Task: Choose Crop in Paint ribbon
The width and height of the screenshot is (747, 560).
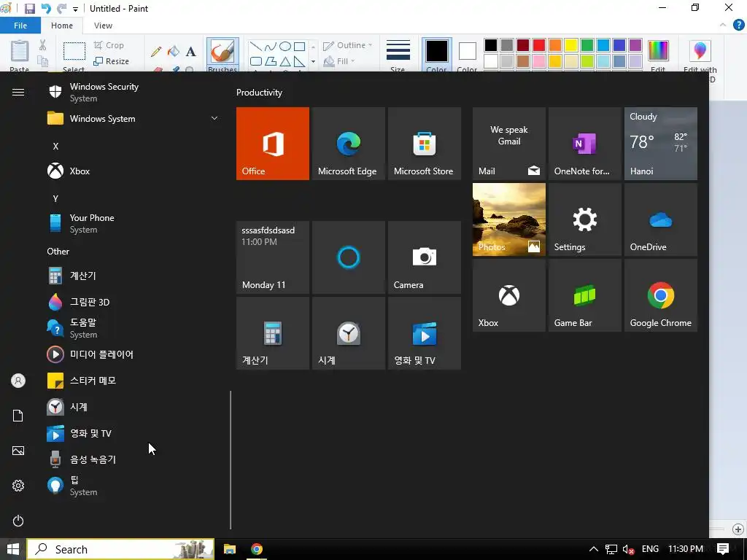Action: click(x=109, y=45)
